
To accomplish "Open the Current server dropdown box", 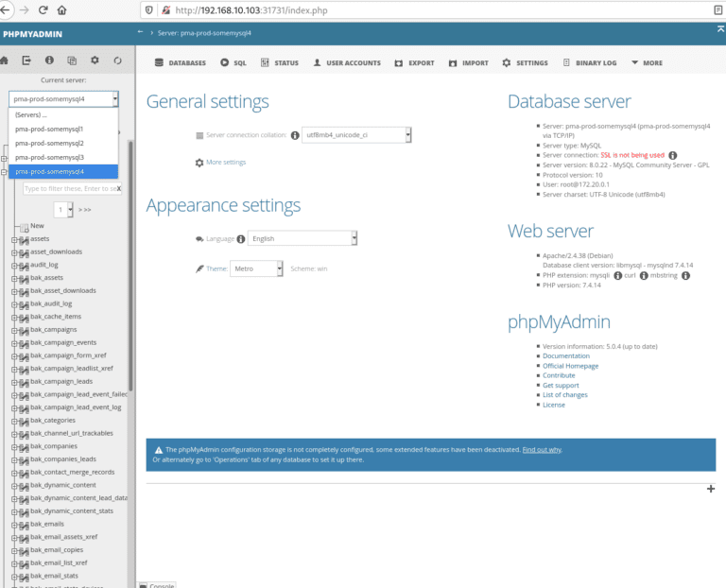I will coord(63,99).
